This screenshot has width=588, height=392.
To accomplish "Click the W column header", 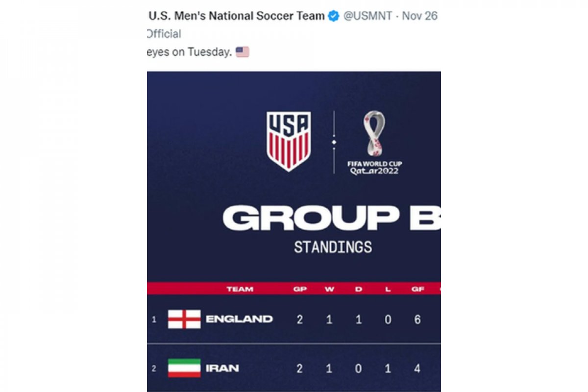I will (329, 289).
